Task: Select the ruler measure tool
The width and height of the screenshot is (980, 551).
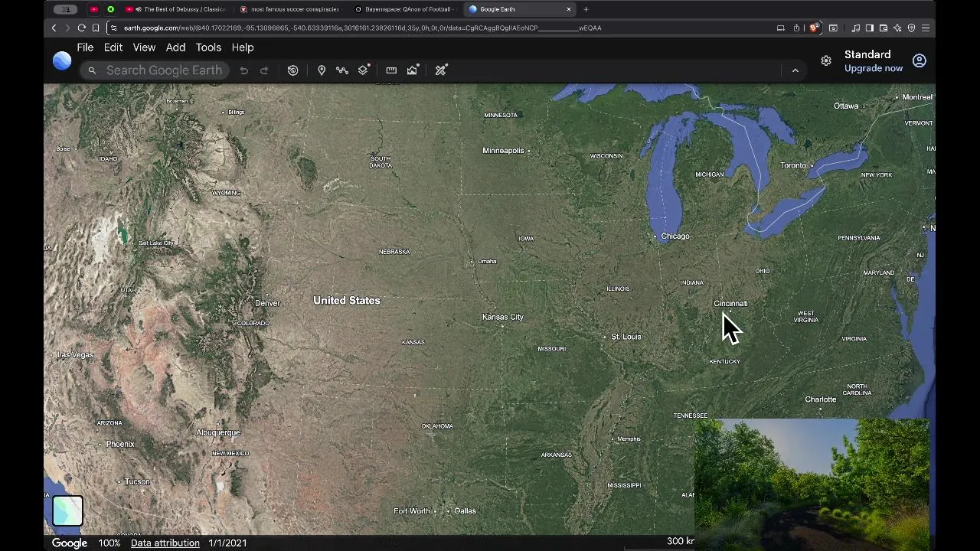Action: tap(391, 70)
